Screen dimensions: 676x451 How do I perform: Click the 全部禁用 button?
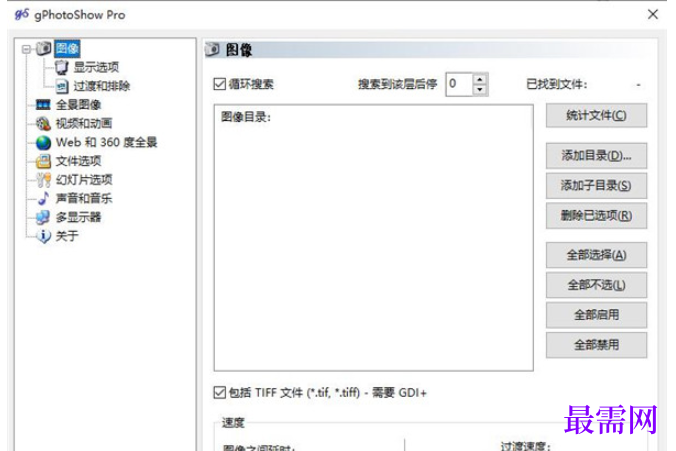[x=596, y=345]
